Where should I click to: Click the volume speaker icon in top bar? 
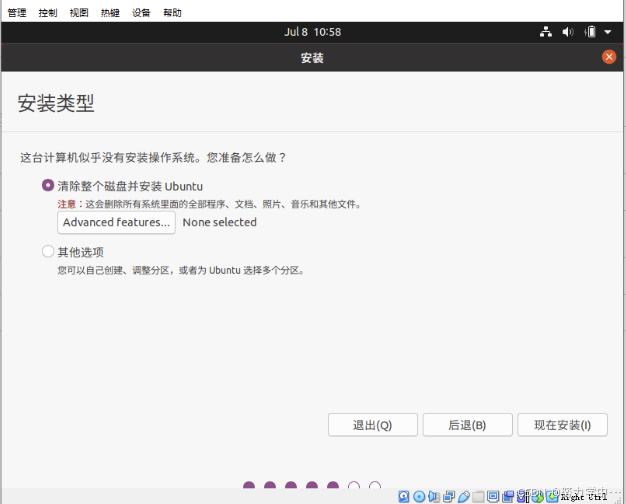click(x=568, y=32)
